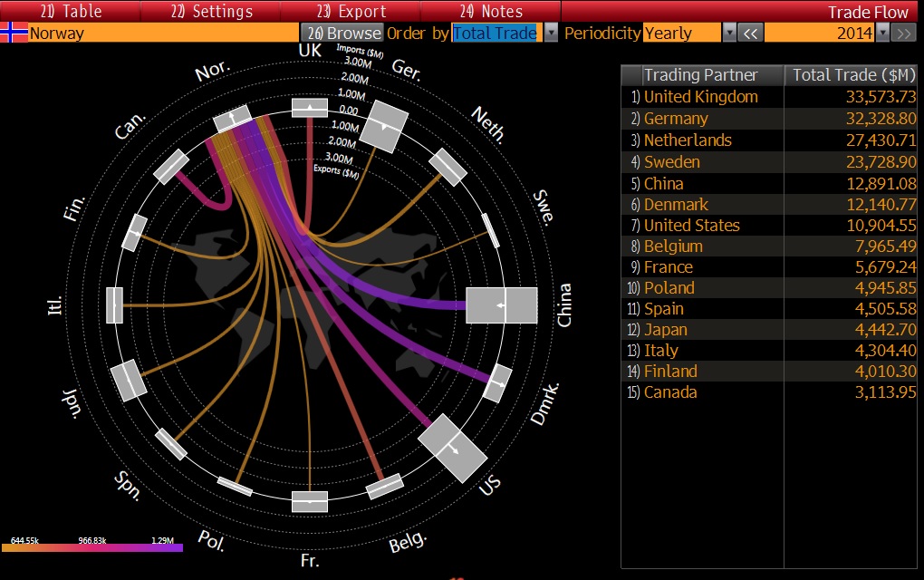Expand the Periodicity Yearly dropdown arrow
Viewport: 924px width, 580px height.
point(729,34)
